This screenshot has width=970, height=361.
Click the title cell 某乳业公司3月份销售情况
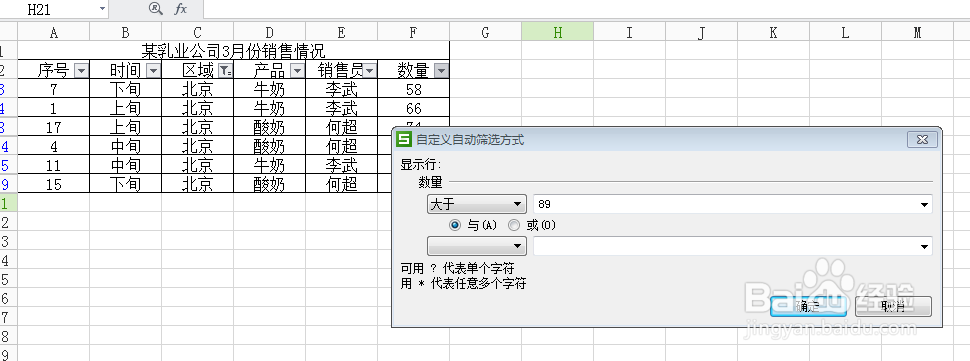[x=234, y=51]
